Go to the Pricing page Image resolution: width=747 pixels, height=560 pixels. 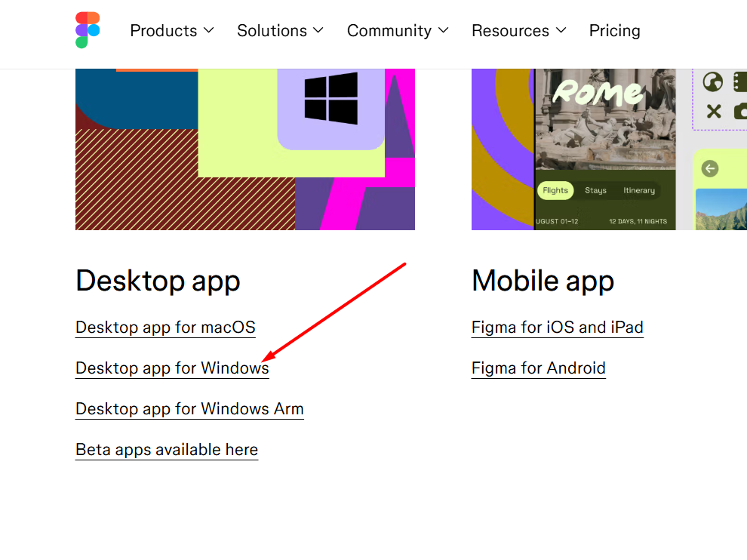tap(614, 31)
